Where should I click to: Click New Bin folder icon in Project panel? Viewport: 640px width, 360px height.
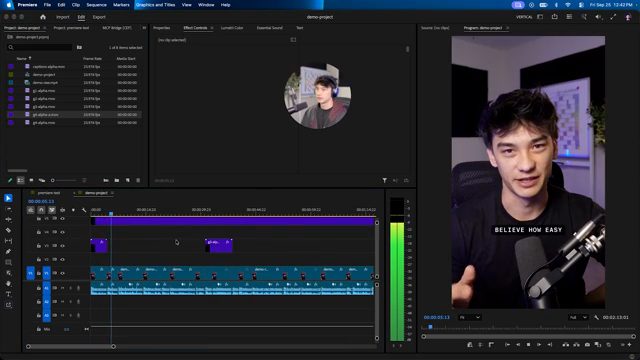tap(117, 180)
